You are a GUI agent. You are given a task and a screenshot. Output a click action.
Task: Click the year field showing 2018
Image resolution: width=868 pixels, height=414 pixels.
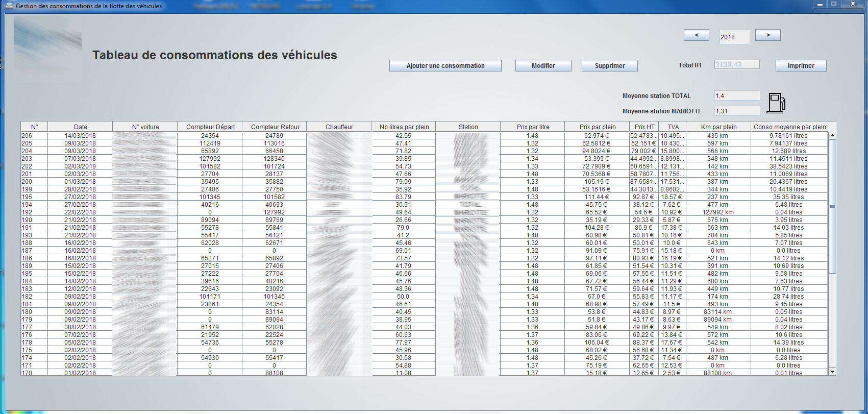pyautogui.click(x=734, y=37)
